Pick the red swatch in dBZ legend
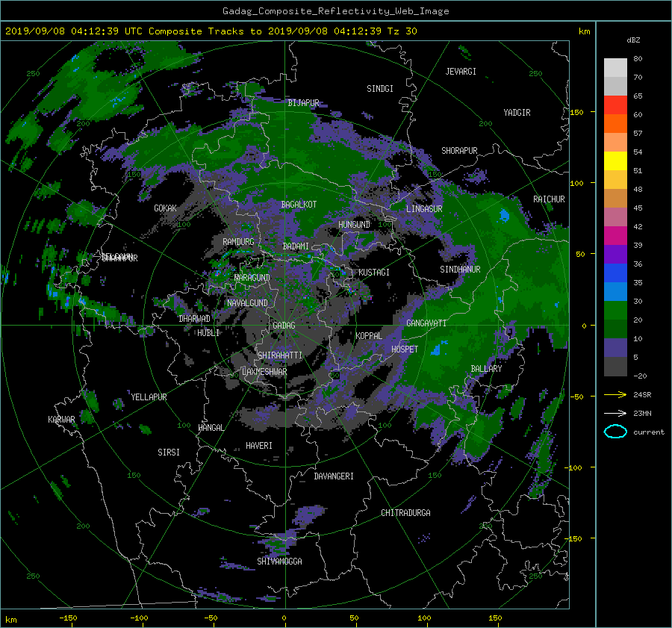The image size is (672, 628). 615,105
